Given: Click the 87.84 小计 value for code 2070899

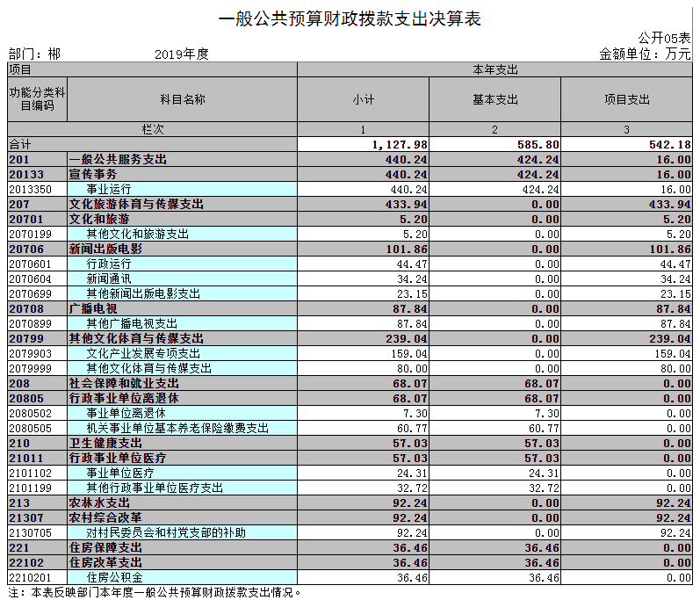Looking at the screenshot, I should click(412, 323).
